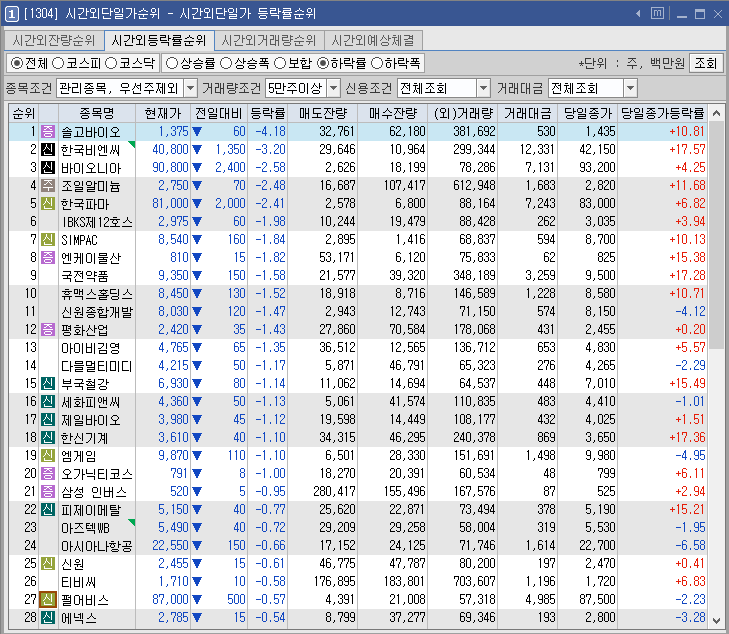The width and height of the screenshot is (729, 634).
Task: Click stock name 아즈텍WB
Action: point(86,528)
